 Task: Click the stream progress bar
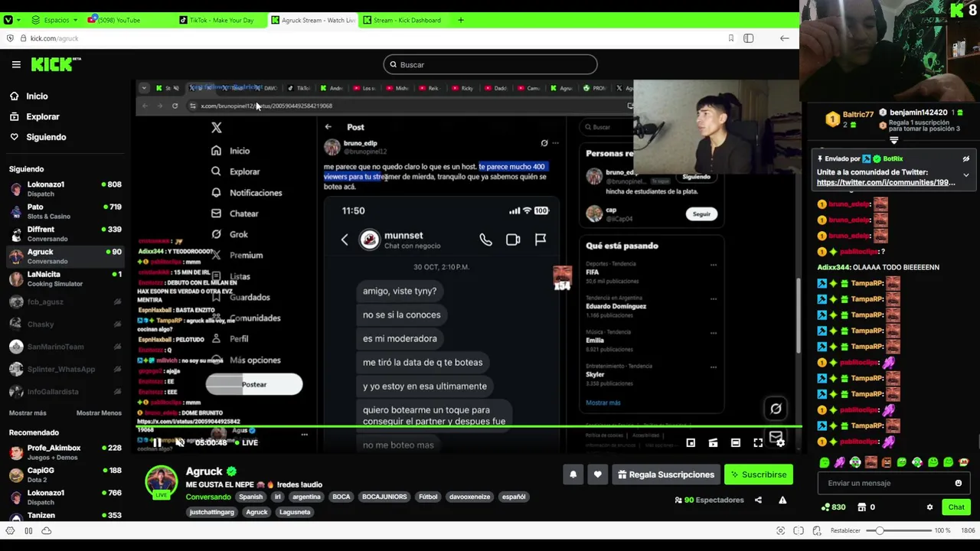tap(469, 426)
